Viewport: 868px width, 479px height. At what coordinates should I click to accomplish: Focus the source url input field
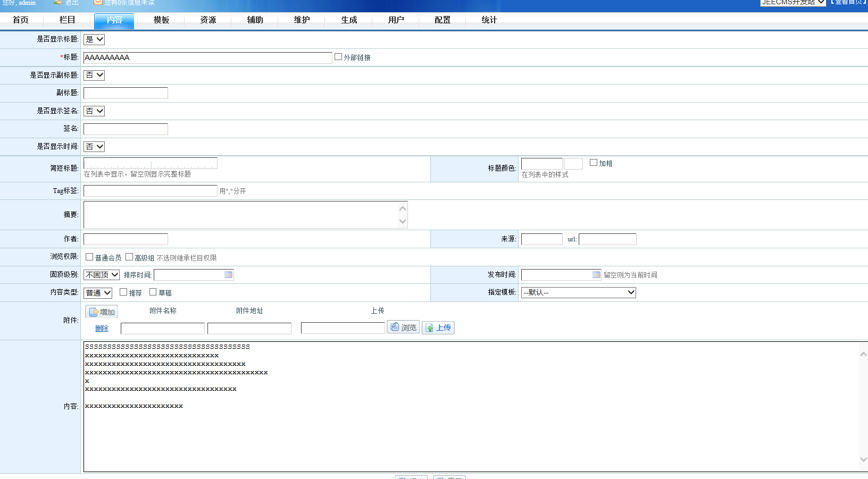pyautogui.click(x=607, y=239)
